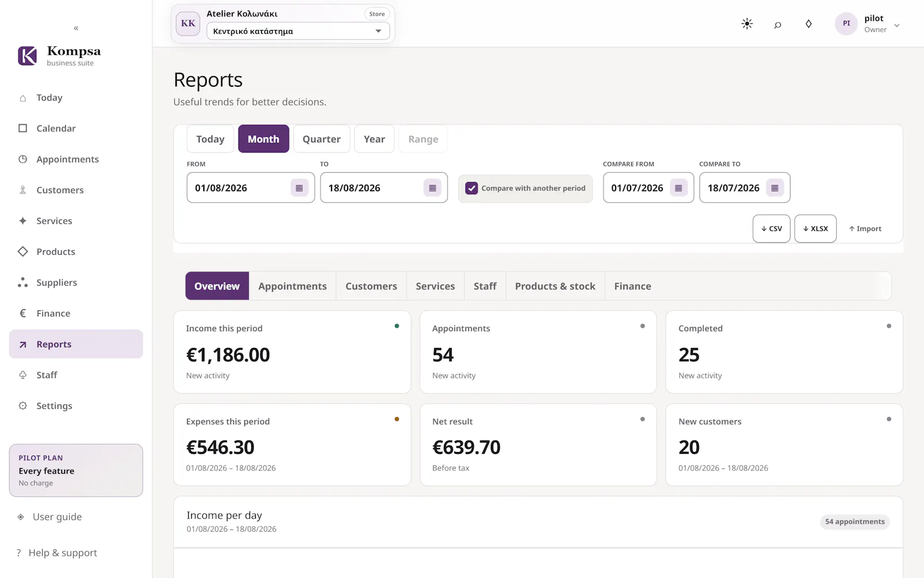Open the TO date calendar picker
This screenshot has width=924, height=578.
(433, 188)
